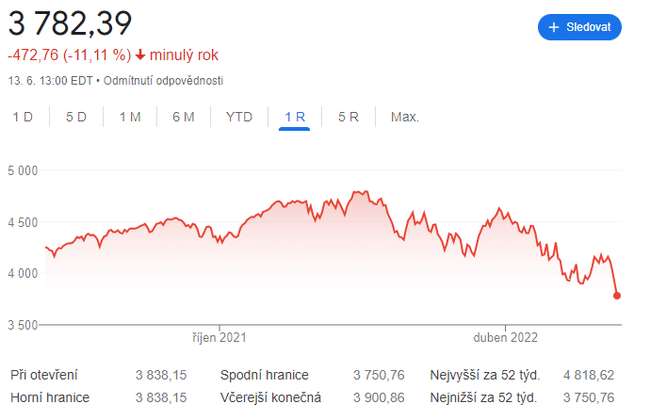Click the -472,76 (-11,11 %) change text

(69, 55)
